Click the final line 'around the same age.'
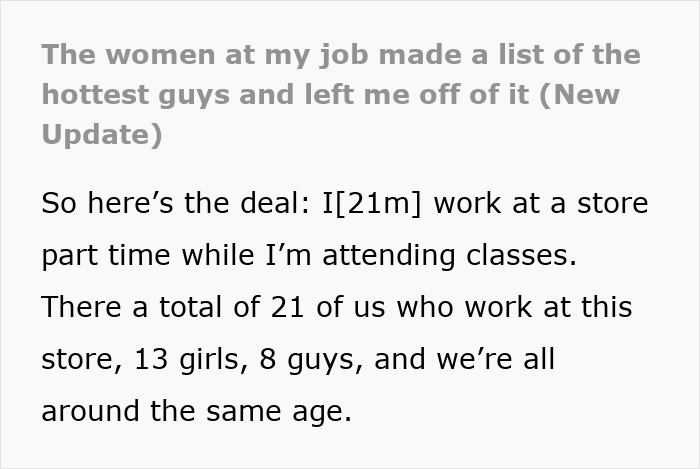 (x=196, y=409)
